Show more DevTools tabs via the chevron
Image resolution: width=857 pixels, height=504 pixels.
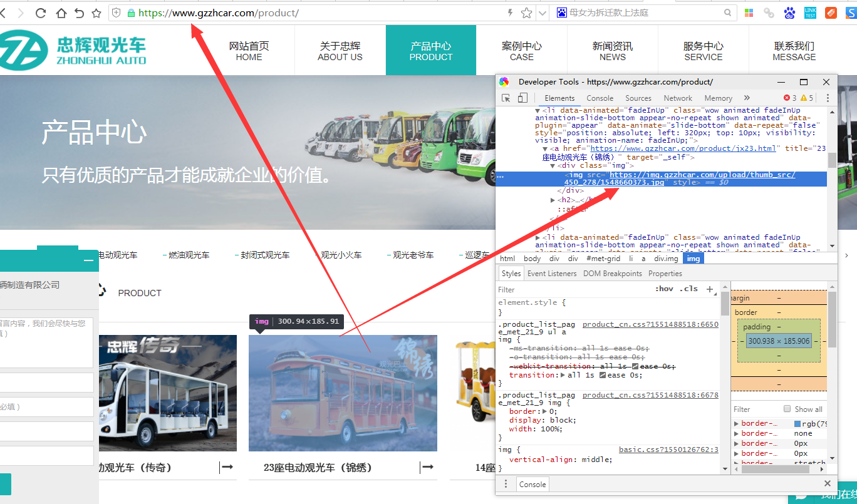(747, 98)
